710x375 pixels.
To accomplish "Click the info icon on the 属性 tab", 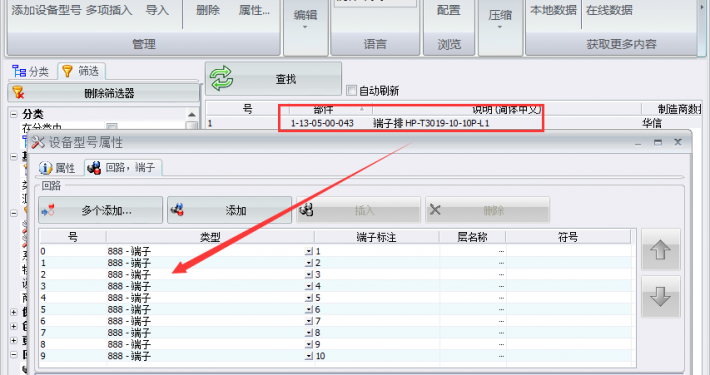I will tap(45, 168).
